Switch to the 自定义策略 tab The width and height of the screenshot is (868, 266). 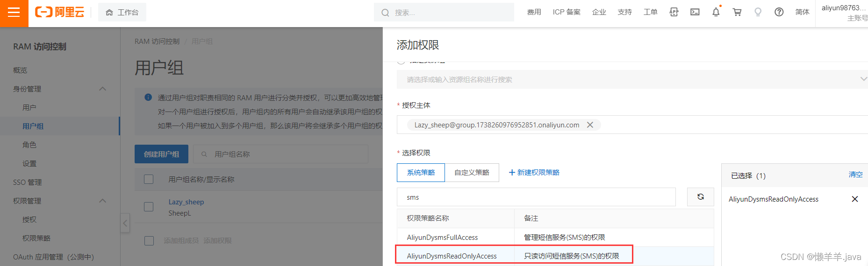pyautogui.click(x=472, y=173)
